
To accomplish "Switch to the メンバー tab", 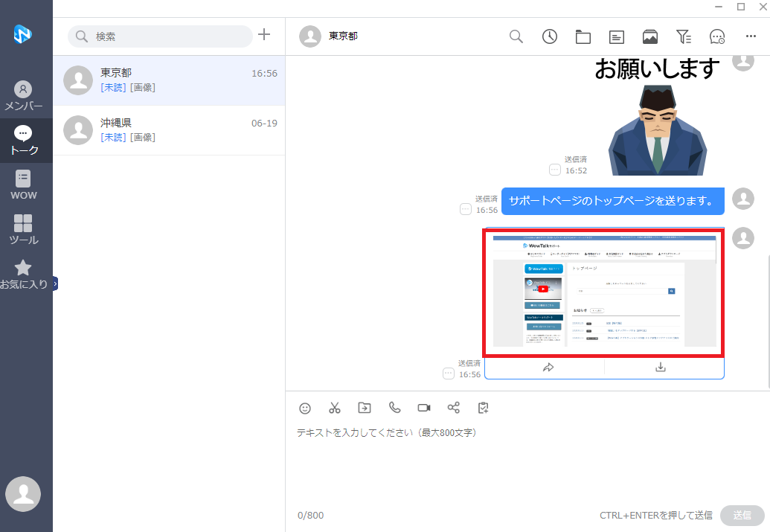I will 24,97.
